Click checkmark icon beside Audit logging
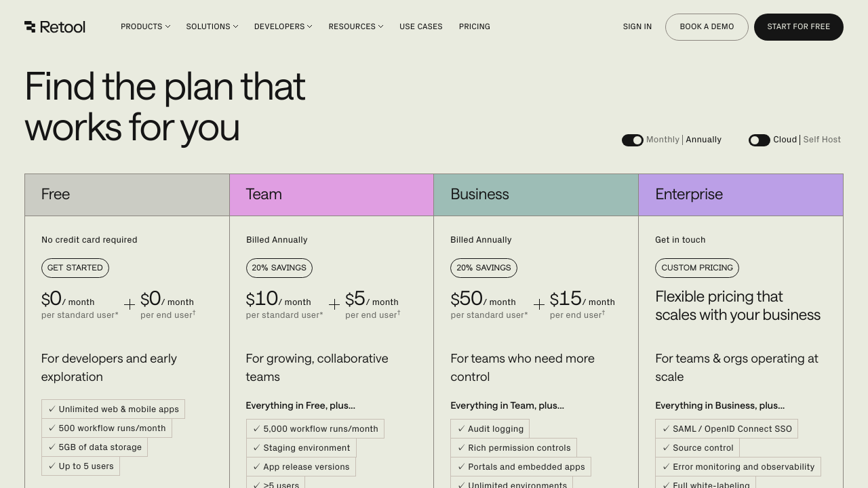Screen dimensions: 868x488 461,429
